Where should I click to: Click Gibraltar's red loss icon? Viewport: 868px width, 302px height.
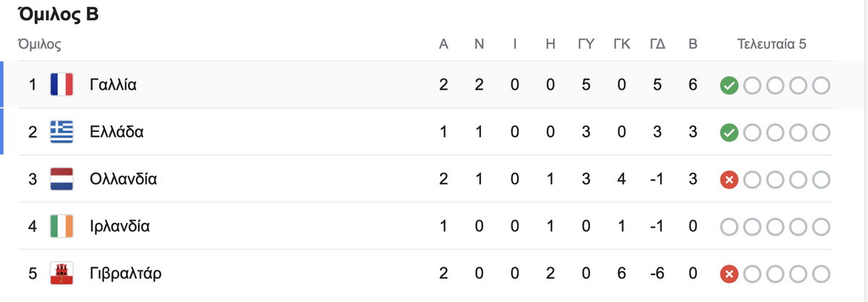pos(728,274)
